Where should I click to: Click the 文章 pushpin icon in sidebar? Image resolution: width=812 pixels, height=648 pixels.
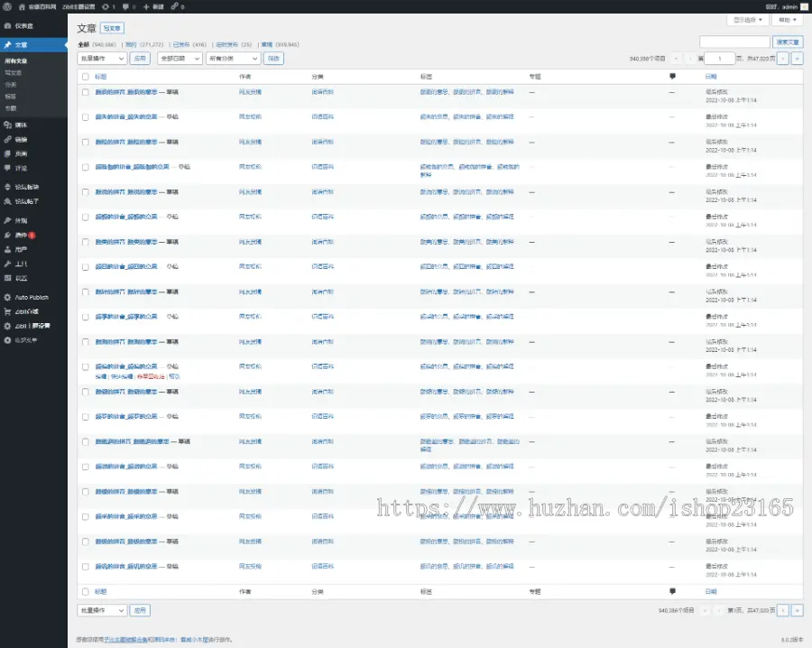pos(8,45)
